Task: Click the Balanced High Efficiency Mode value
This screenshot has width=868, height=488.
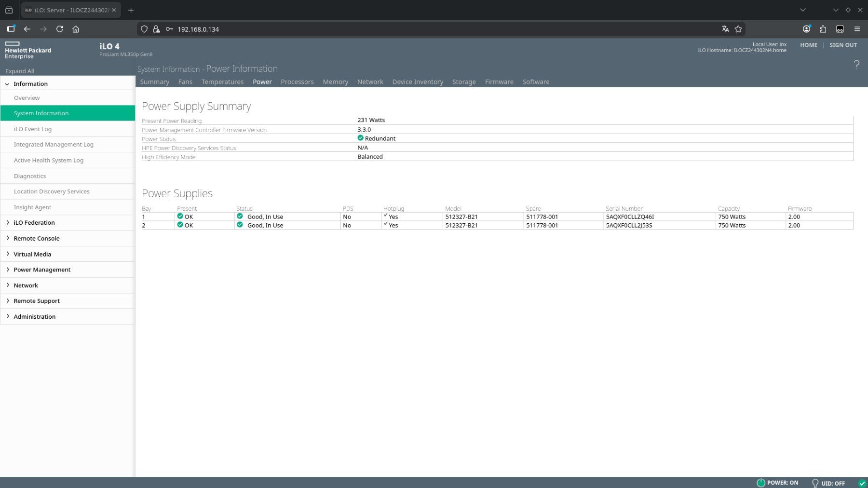Action: tap(370, 157)
